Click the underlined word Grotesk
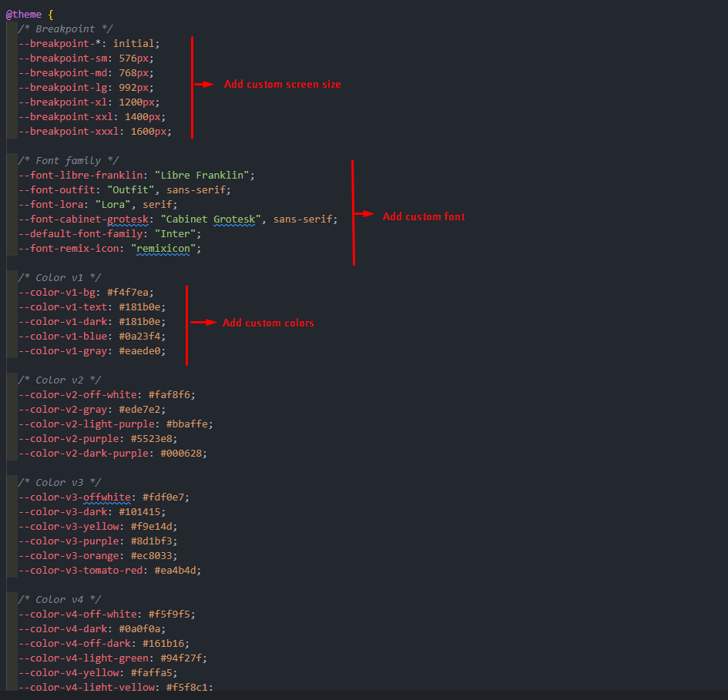Screen dimensions: 728x700 pos(234,219)
